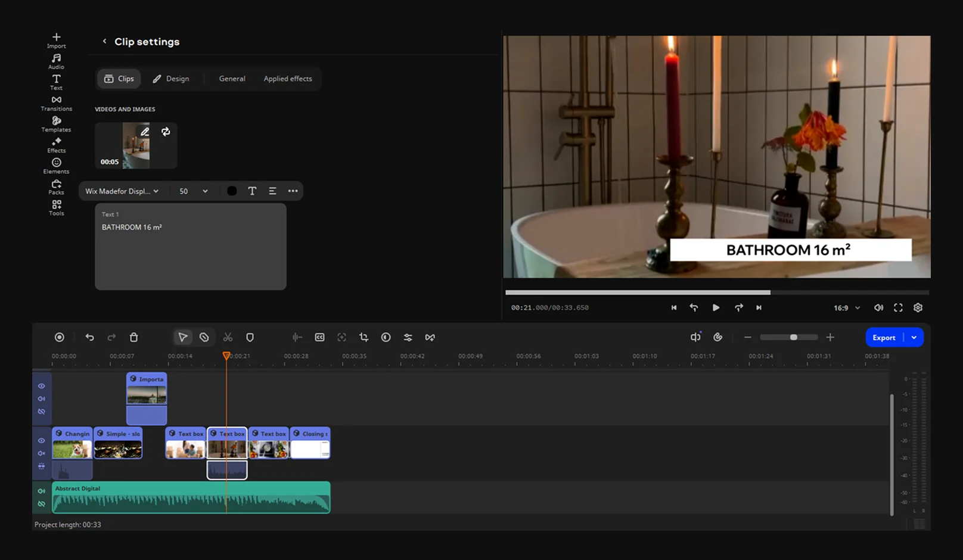The width and height of the screenshot is (963, 560).
Task: Open the Tools panel
Action: pyautogui.click(x=56, y=207)
